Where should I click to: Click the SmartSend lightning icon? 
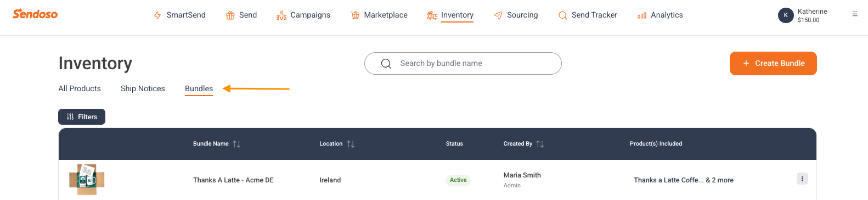(x=157, y=15)
